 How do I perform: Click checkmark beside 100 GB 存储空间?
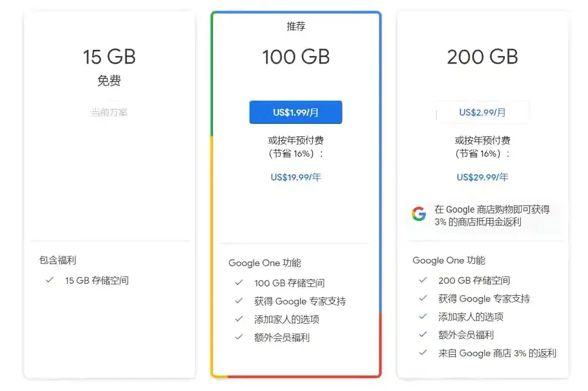coord(239,281)
